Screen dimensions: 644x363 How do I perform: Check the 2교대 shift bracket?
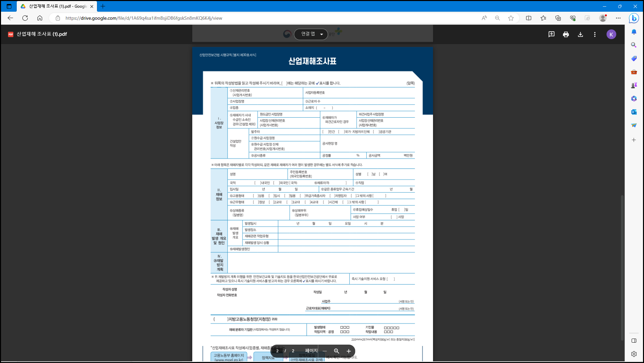pos(272,202)
